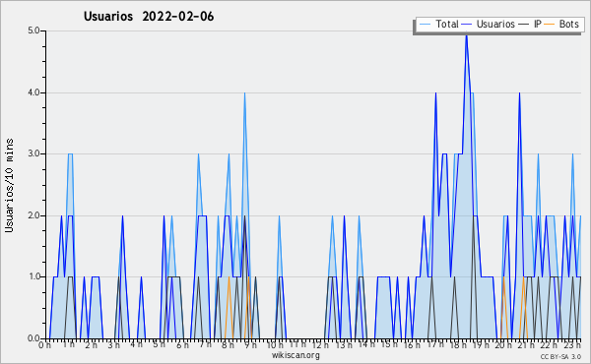The image size is (591, 364).
Task: Select the 'Bots' legend entry
Action: [561, 24]
